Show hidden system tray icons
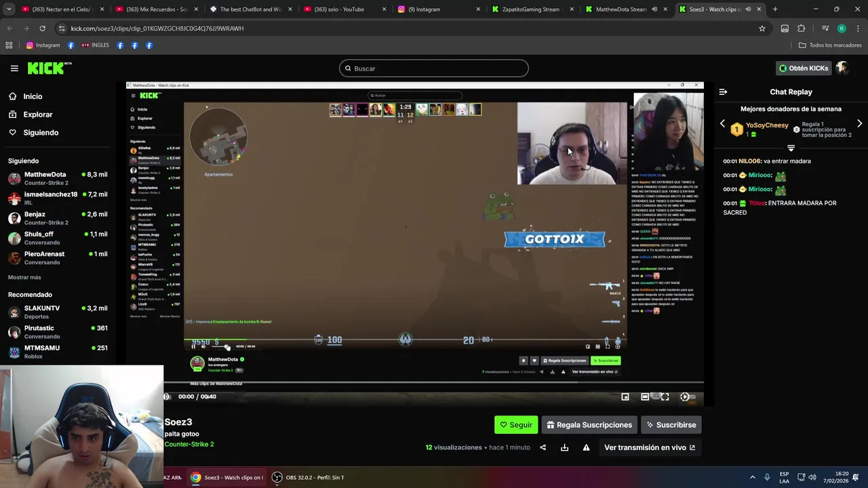 (753, 477)
